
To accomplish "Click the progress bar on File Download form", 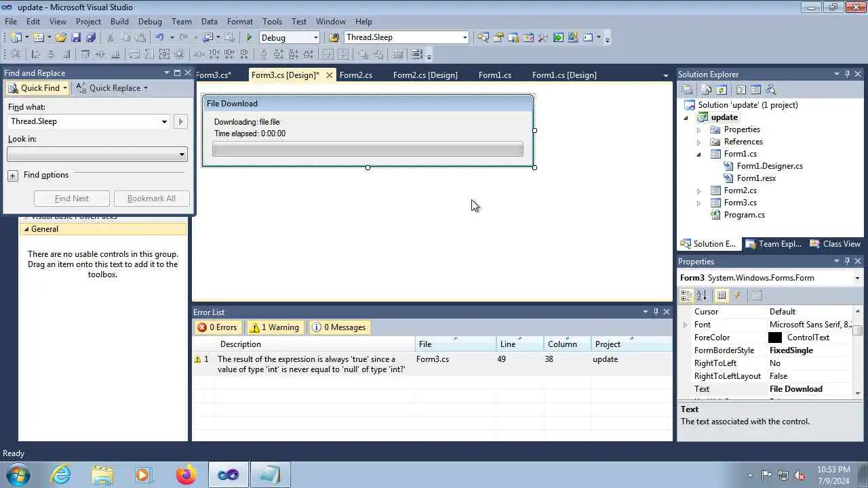I will tap(368, 149).
